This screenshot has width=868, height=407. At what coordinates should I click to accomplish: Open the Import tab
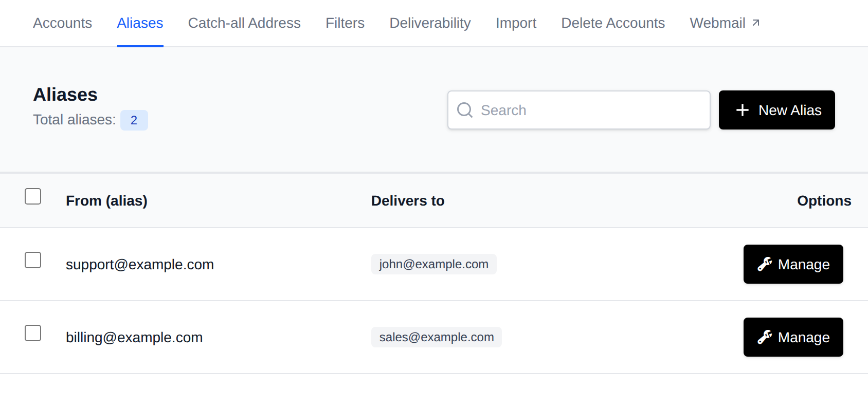[x=516, y=23]
